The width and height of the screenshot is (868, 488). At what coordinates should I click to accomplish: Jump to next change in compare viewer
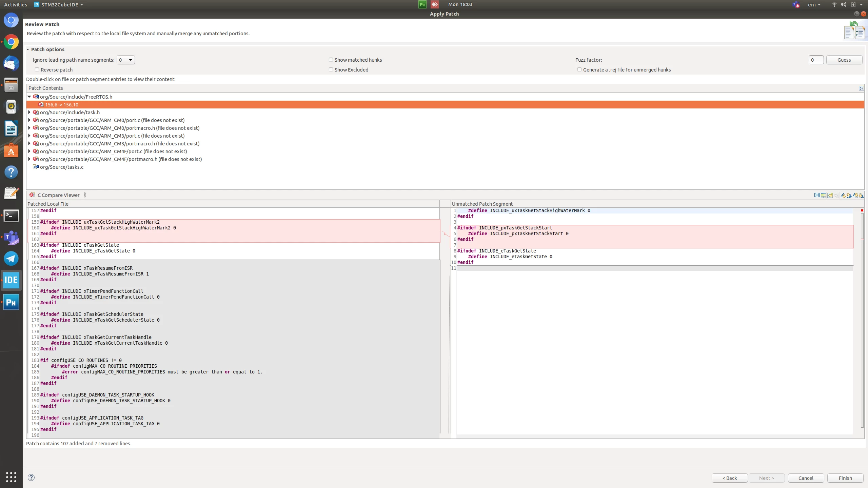(855, 195)
